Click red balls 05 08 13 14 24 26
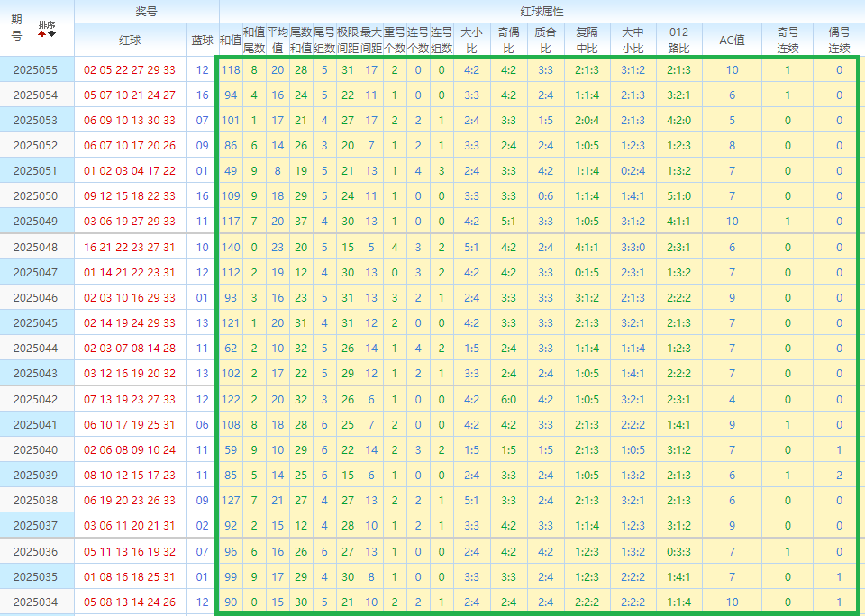This screenshot has height=616, width=865. (x=130, y=602)
